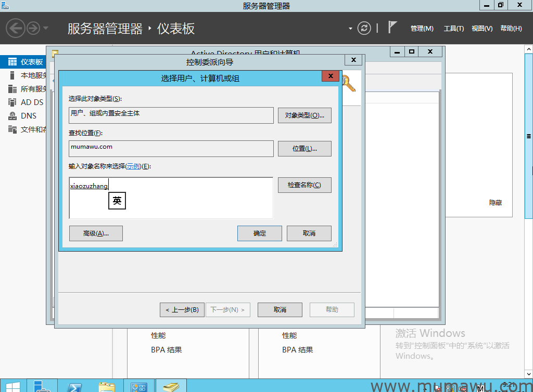Viewport: 533px width, 392px height.
Task: Open the 示例 examples link
Action: (x=133, y=166)
